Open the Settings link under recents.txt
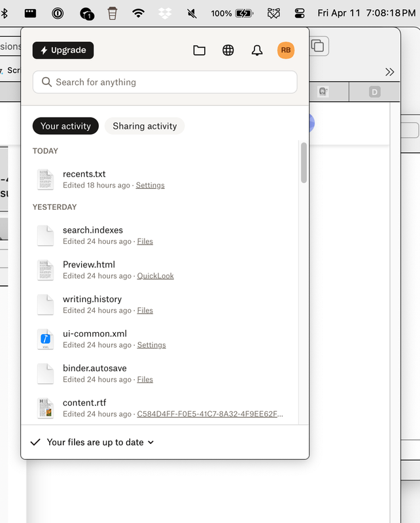This screenshot has height=523, width=420. click(150, 186)
